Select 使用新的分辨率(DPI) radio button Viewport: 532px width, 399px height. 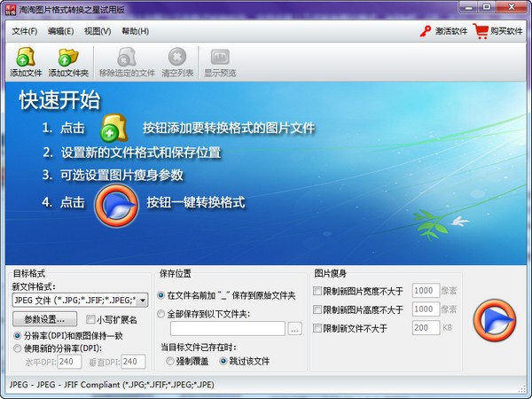pyautogui.click(x=18, y=348)
